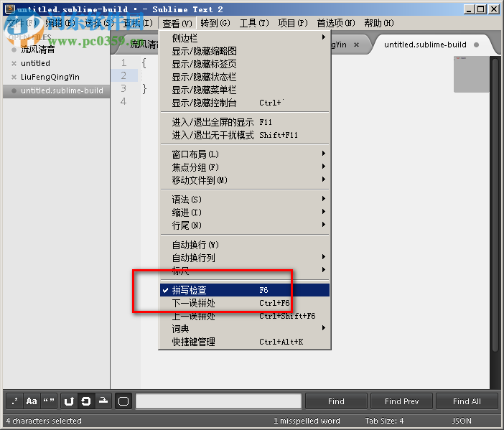504x430 pixels.
Task: Expand 缩进(I) submenu
Action: click(x=245, y=212)
